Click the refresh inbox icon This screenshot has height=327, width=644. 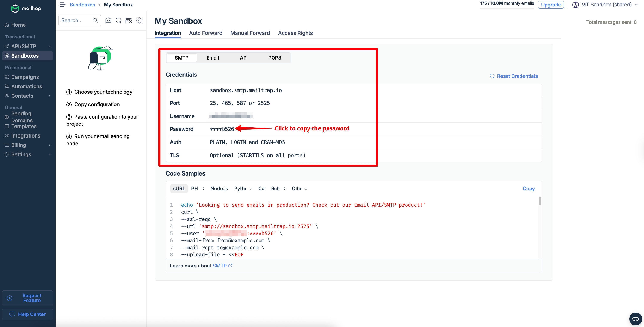coord(118,20)
